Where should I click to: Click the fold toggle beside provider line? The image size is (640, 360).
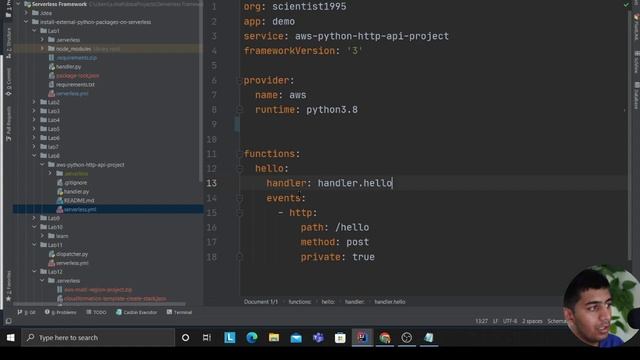coord(240,81)
